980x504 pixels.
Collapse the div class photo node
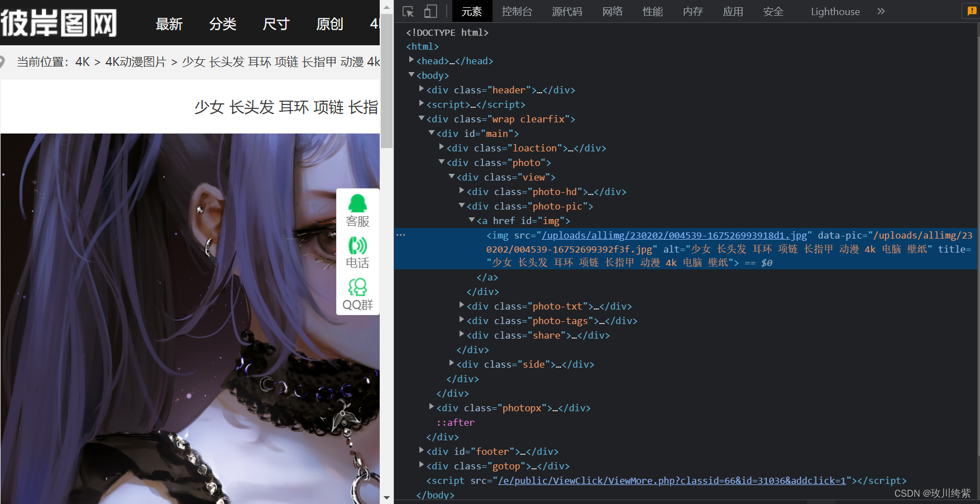[442, 161]
